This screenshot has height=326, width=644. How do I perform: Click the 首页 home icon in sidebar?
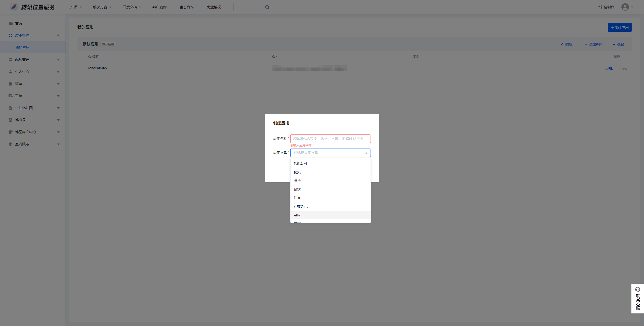click(x=11, y=23)
